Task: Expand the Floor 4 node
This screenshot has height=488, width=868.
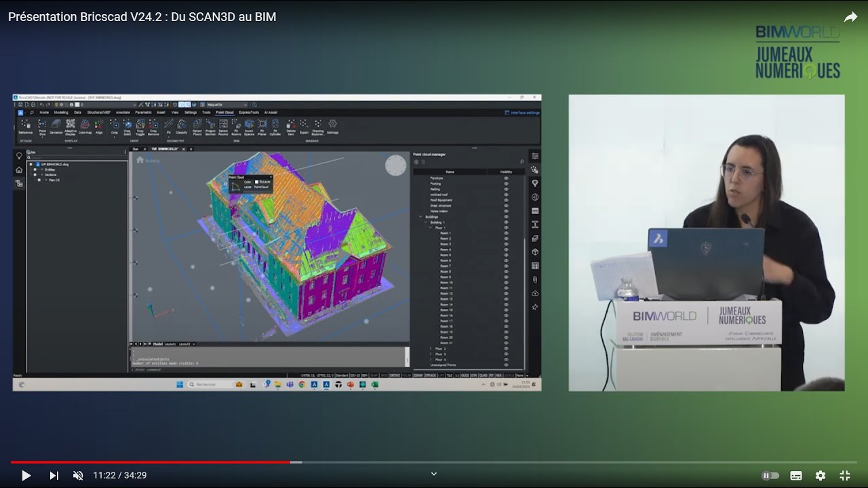Action: [x=431, y=359]
